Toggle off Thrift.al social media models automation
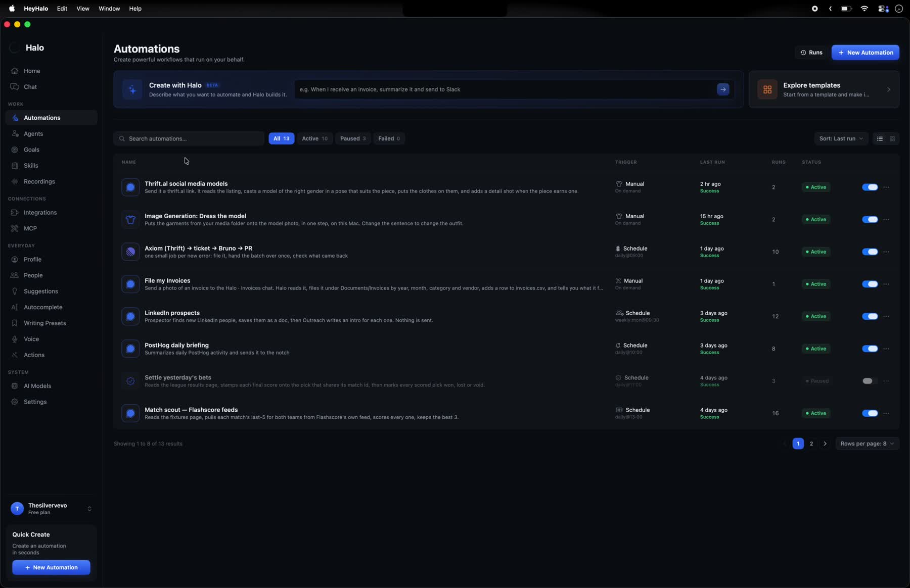The image size is (910, 588). (870, 187)
